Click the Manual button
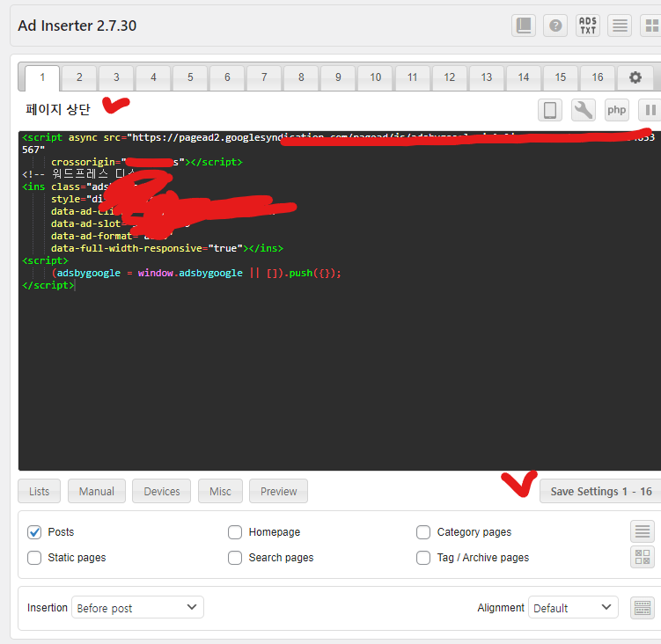Viewport: 661px width, 644px height. pos(97,492)
